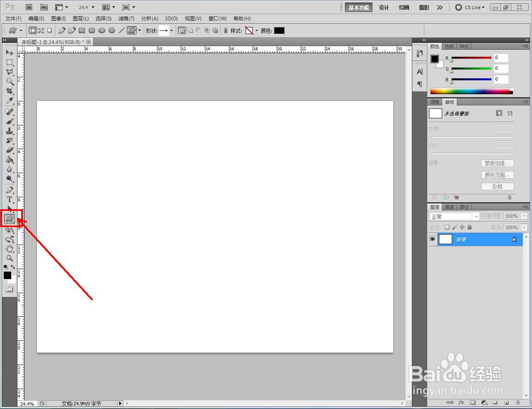Screen dimensions: 532x409
Task: Open the History panel icon
Action: point(420,53)
